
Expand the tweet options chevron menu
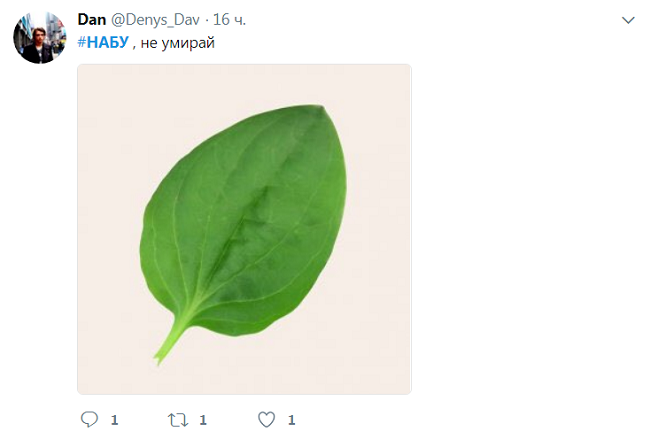[628, 20]
